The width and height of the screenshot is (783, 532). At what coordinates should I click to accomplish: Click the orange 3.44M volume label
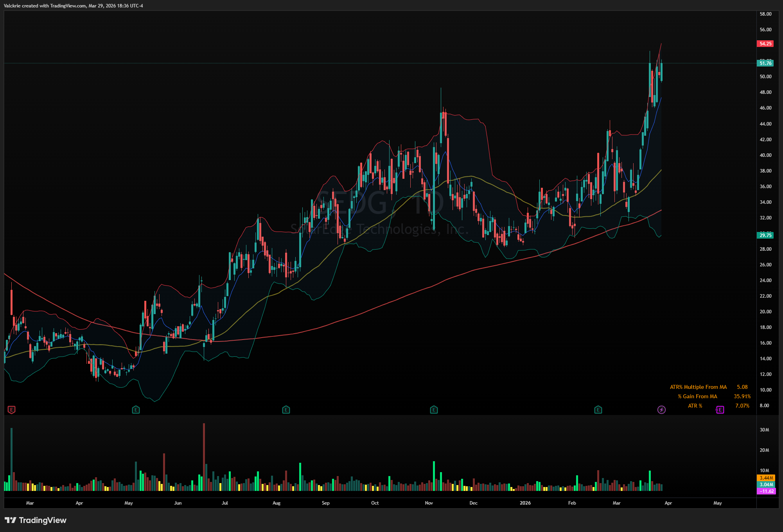[766, 478]
